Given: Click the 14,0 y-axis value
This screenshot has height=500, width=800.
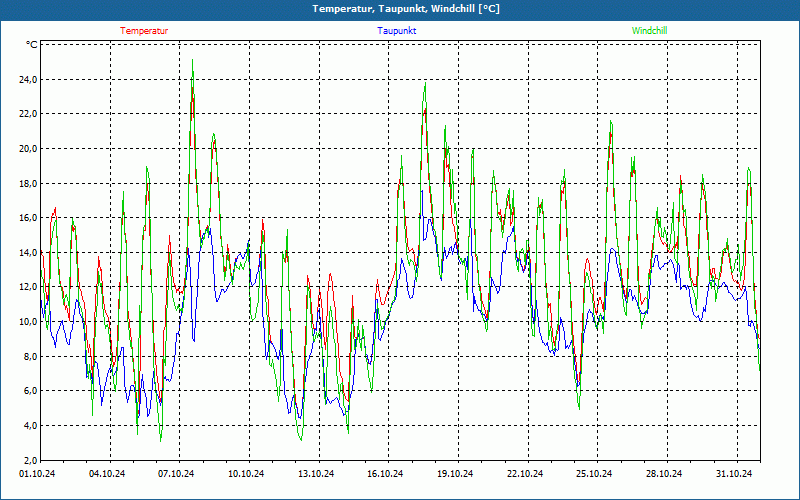Looking at the screenshot, I should [28, 253].
